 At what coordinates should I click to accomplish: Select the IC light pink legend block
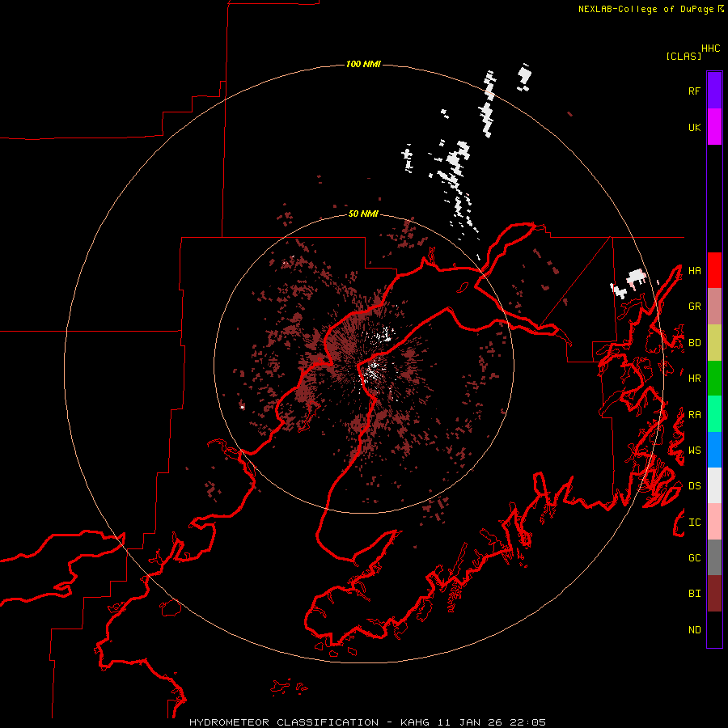click(714, 522)
